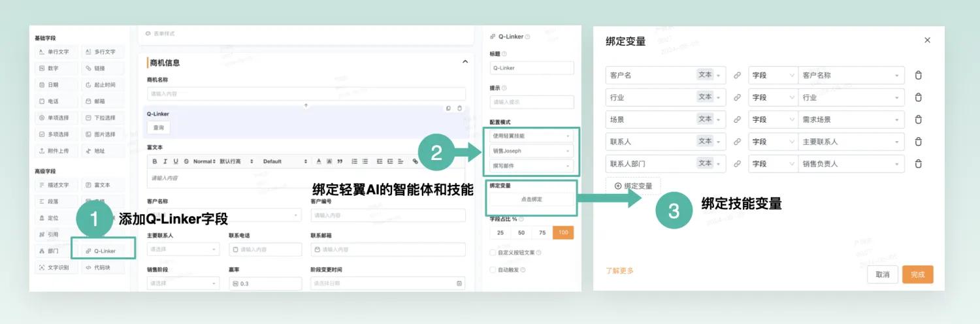Enable the 自动触发 checkbox
The height and width of the screenshot is (324, 980).
tap(493, 269)
